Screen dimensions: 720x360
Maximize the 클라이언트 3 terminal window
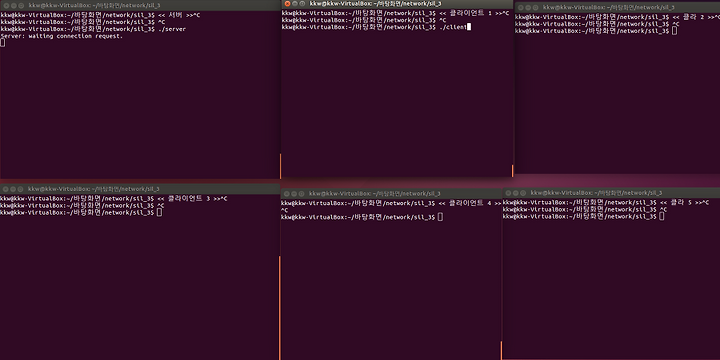[21, 189]
